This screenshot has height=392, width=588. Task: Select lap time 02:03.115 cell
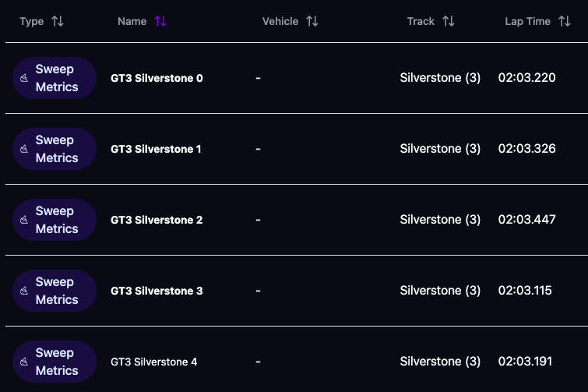point(525,291)
